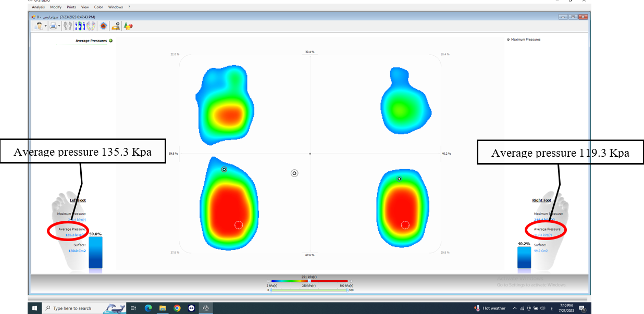This screenshot has width=644, height=314.
Task: Click the Maximum Pressures label
Action: point(526,39)
